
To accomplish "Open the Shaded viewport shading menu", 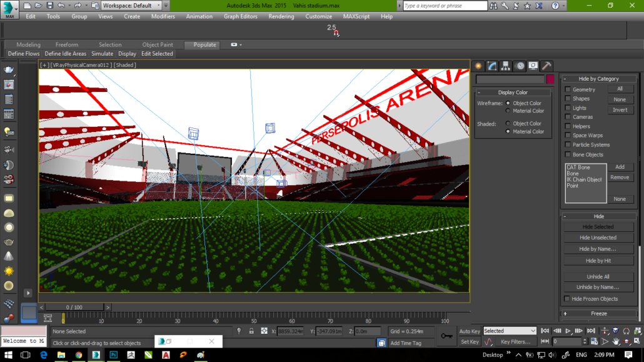I will click(125, 65).
